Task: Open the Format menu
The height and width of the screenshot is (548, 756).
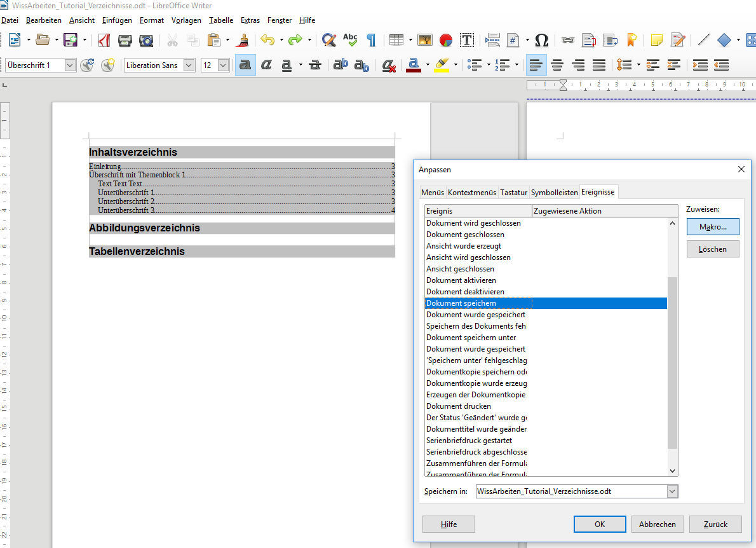Action: pyautogui.click(x=152, y=20)
